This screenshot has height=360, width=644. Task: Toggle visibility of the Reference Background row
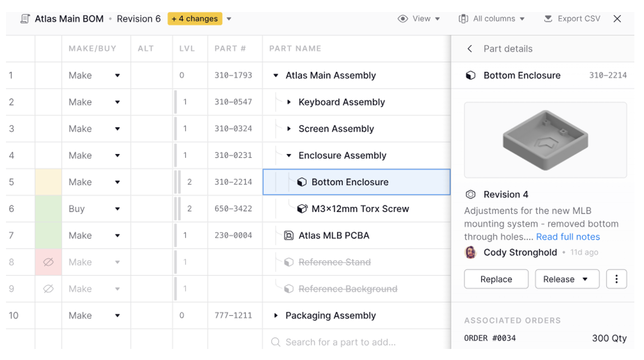click(x=48, y=289)
